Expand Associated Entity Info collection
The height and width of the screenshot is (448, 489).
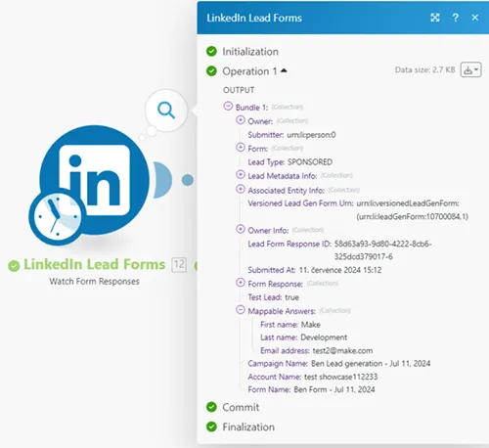(x=241, y=189)
